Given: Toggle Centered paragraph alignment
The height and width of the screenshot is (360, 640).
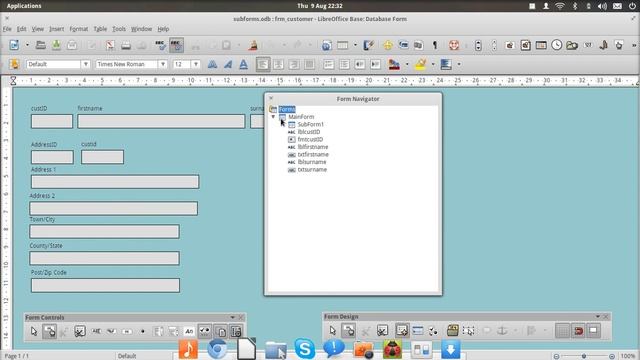Looking at the screenshot, I should pyautogui.click(x=278, y=64).
